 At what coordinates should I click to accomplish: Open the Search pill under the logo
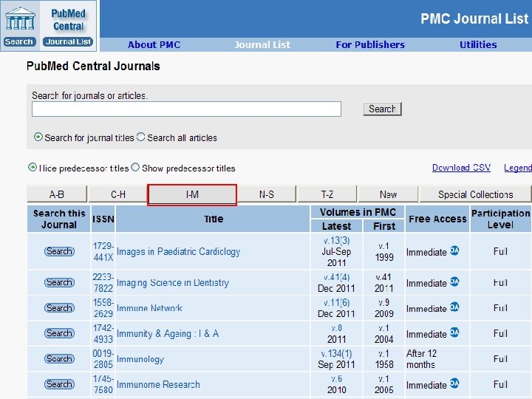[19, 41]
